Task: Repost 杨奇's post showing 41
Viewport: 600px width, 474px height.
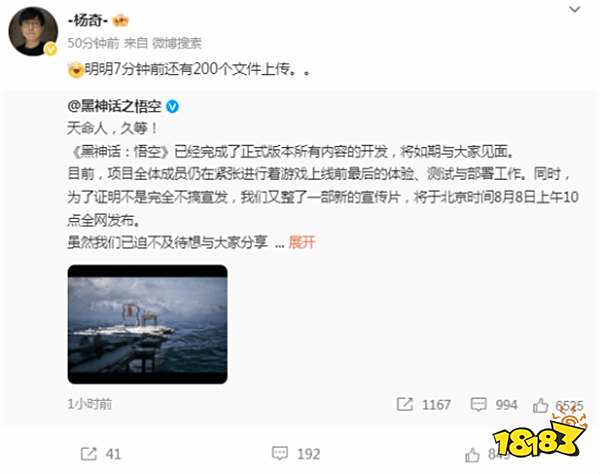Action: 101,454
